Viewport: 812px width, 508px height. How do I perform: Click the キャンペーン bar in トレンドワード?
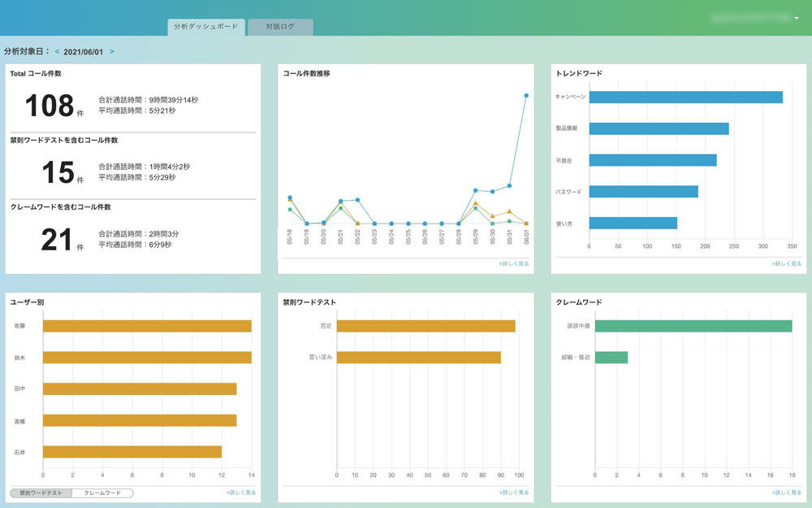coord(685,97)
